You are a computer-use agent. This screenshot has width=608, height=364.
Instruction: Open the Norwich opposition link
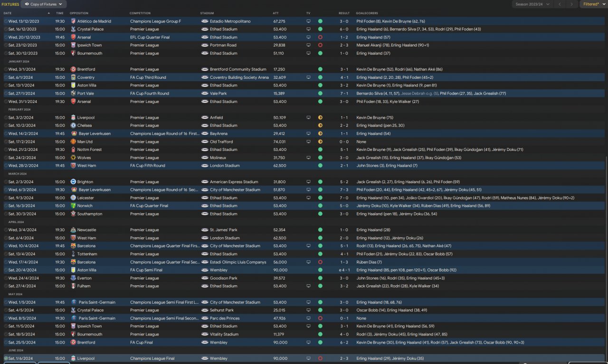pyautogui.click(x=85, y=206)
